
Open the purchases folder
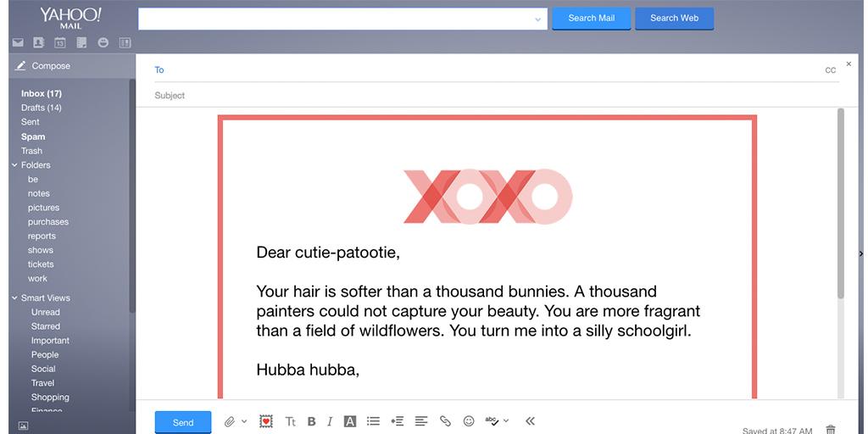(x=48, y=222)
